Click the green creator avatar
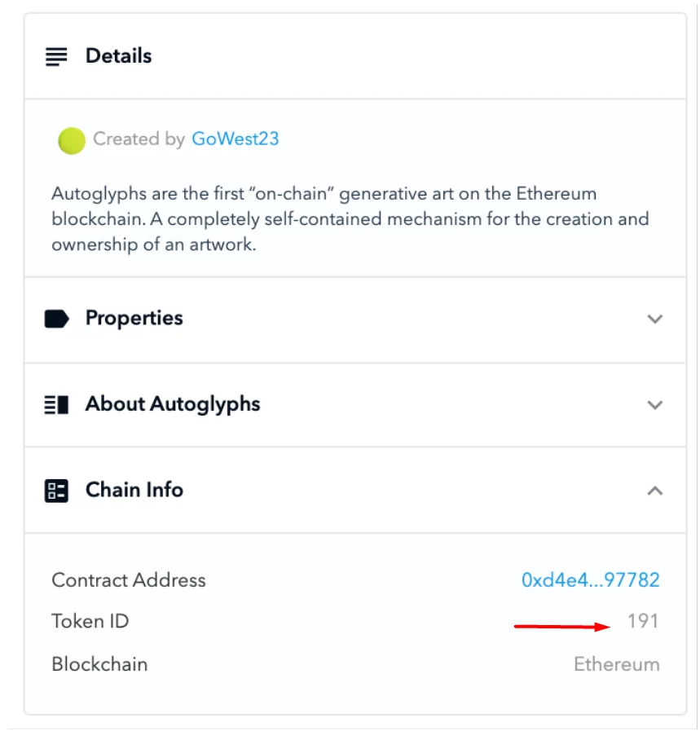 click(72, 140)
